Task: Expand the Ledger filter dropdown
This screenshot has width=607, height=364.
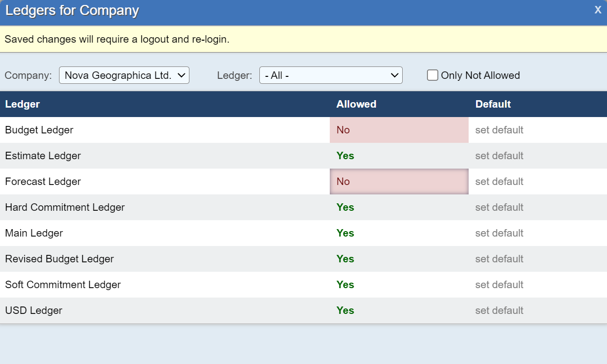Action: (331, 75)
